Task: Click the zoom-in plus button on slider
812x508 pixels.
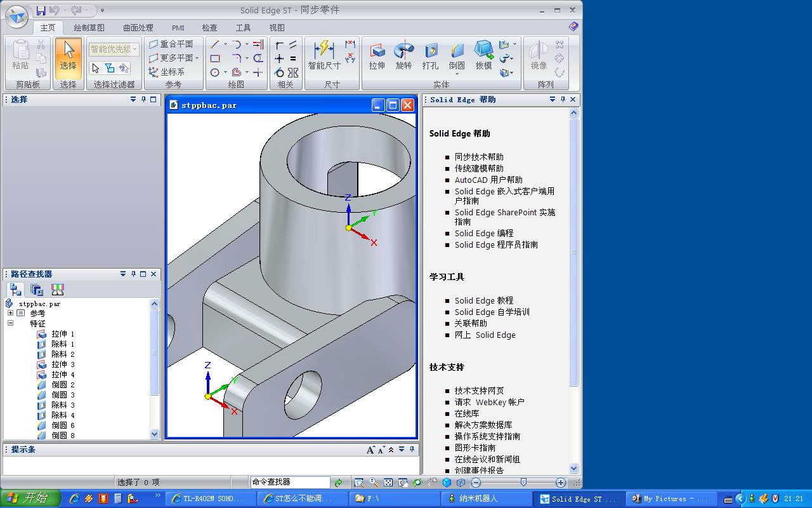Action: click(x=560, y=483)
